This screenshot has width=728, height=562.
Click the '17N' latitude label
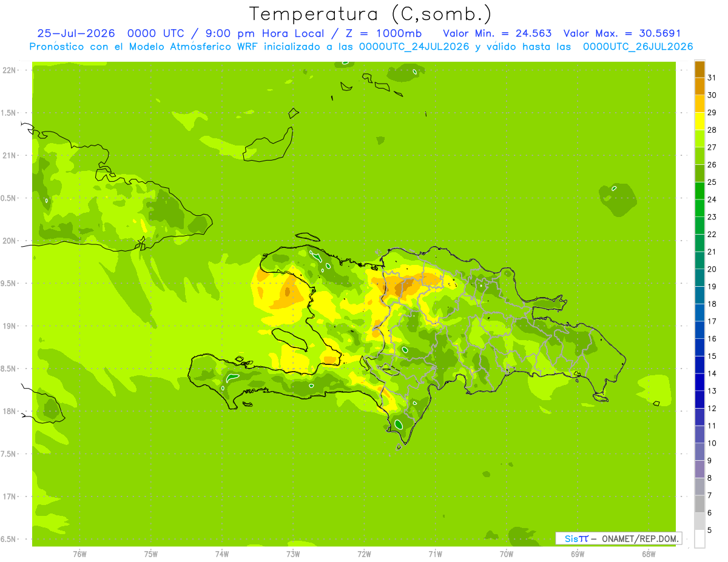(x=10, y=497)
